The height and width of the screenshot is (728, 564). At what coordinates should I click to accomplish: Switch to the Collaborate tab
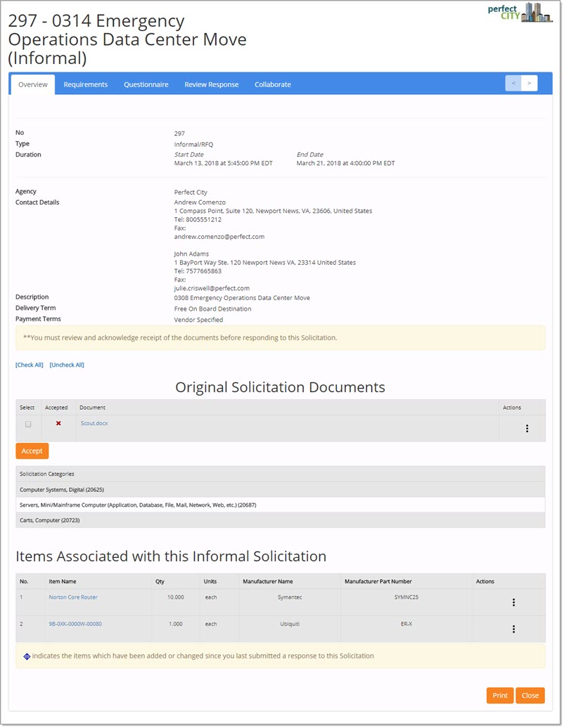tap(273, 84)
